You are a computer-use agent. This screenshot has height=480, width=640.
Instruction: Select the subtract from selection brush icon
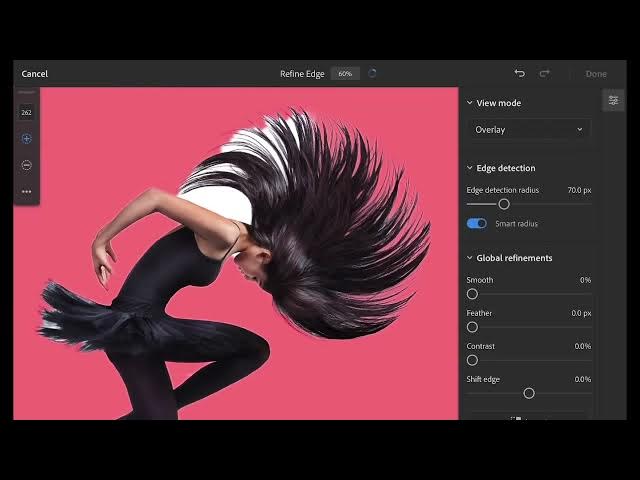27,165
